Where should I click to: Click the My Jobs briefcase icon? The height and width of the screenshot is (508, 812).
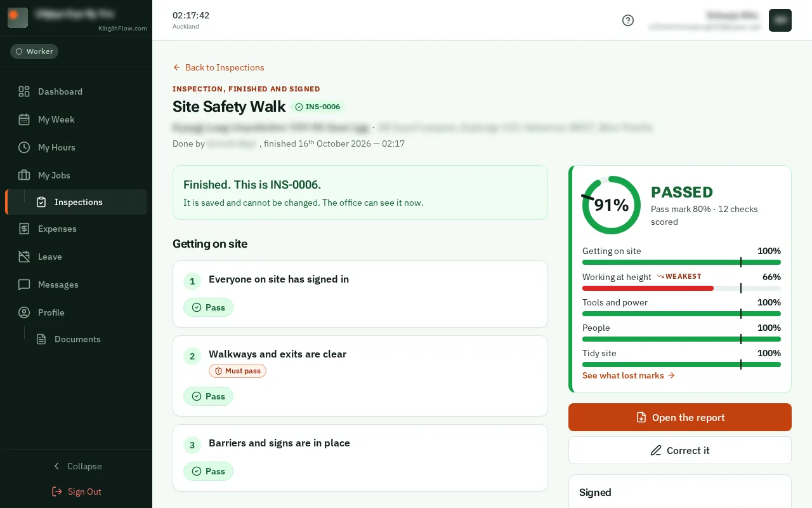click(x=24, y=175)
